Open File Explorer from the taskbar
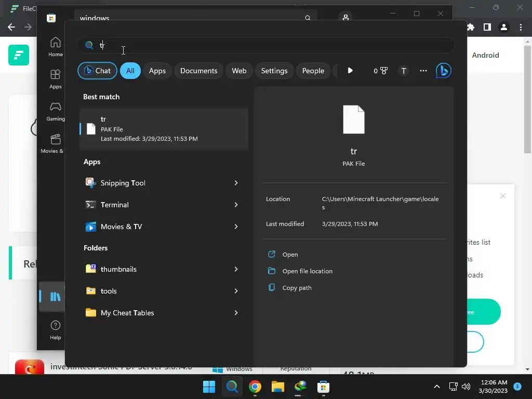The image size is (532, 399). [x=277, y=387]
